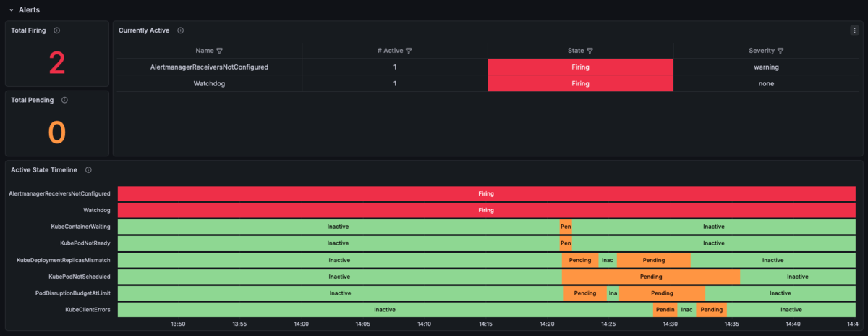Click Firing state cell for Watchdog row
Screen dimensions: 868x336
pyautogui.click(x=580, y=83)
